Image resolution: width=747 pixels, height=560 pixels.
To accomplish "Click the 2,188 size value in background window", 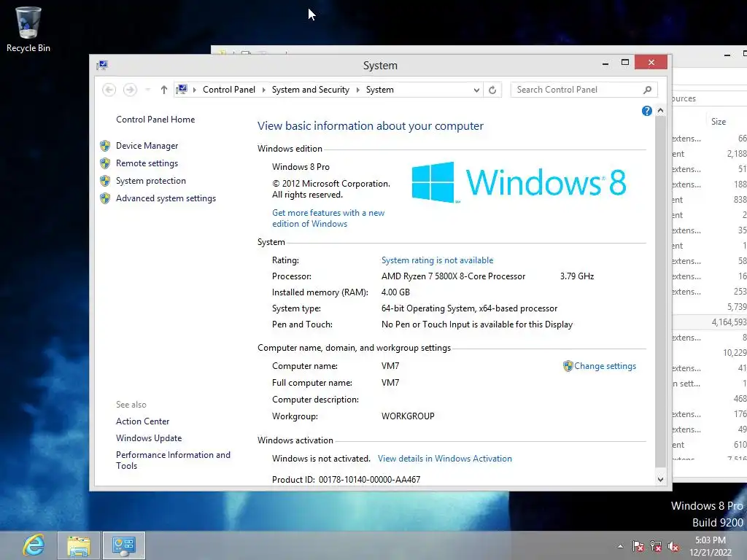I will tap(737, 154).
